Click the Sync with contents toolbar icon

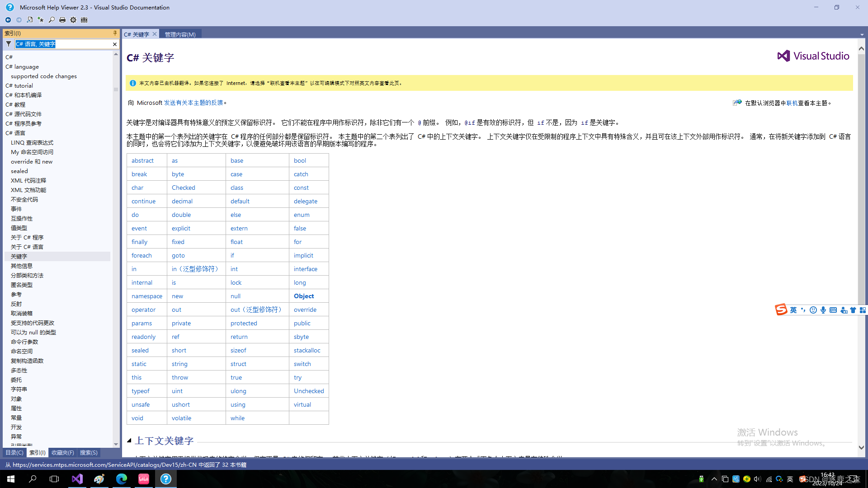pos(30,20)
